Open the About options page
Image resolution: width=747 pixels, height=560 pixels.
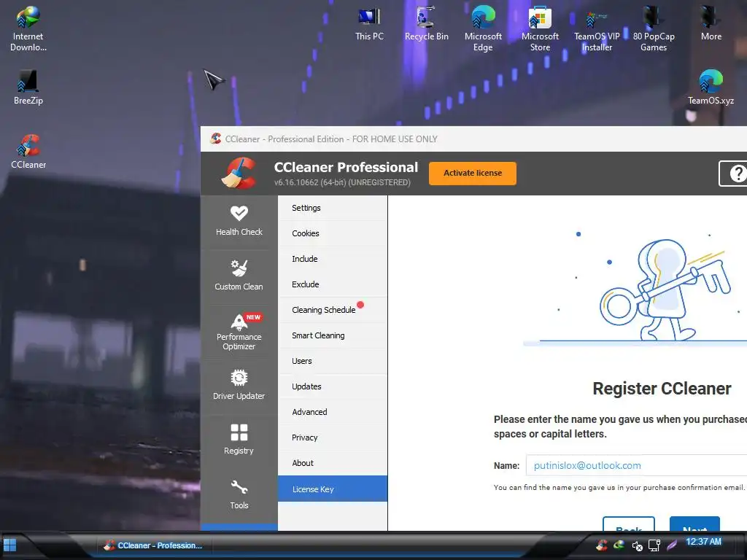333,463
